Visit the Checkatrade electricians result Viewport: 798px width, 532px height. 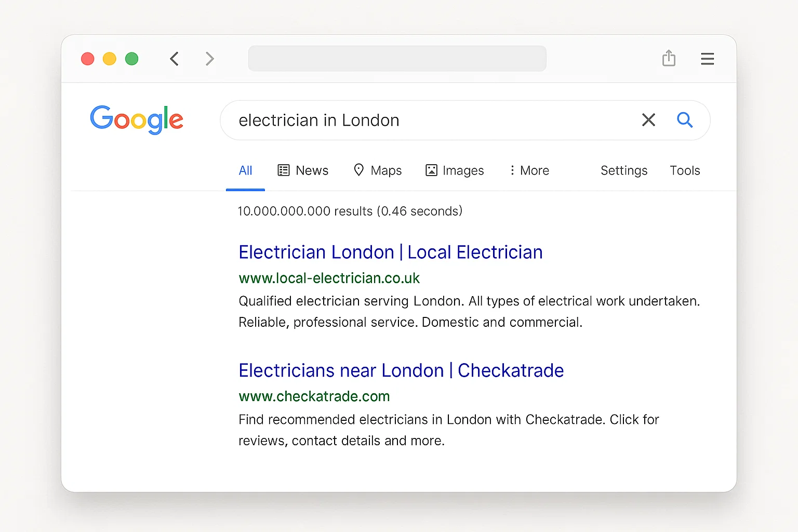(x=401, y=370)
